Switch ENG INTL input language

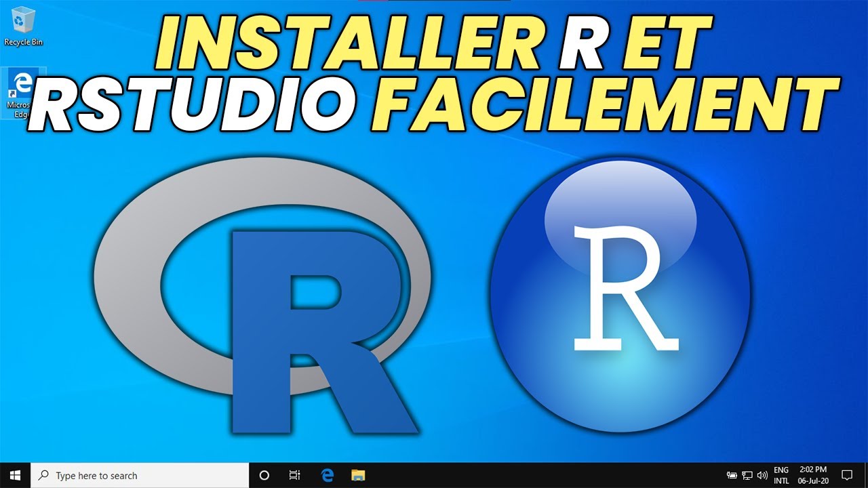point(781,475)
